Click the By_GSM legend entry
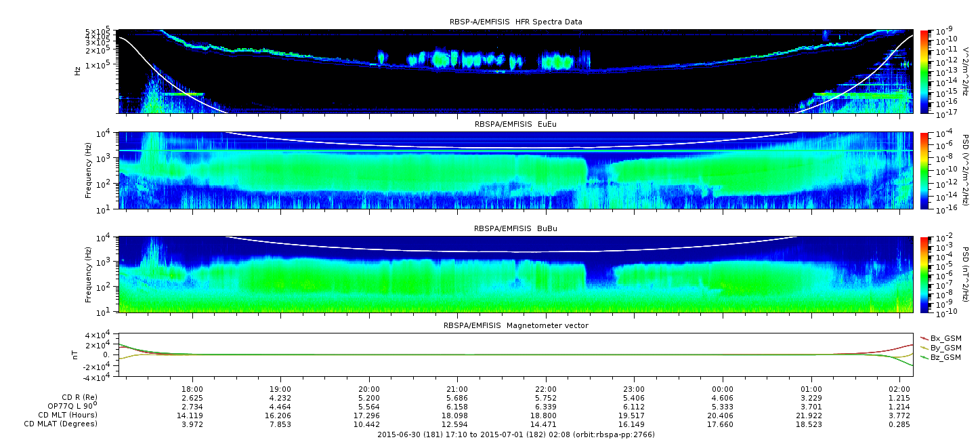The image size is (980, 446). pyautogui.click(x=941, y=348)
